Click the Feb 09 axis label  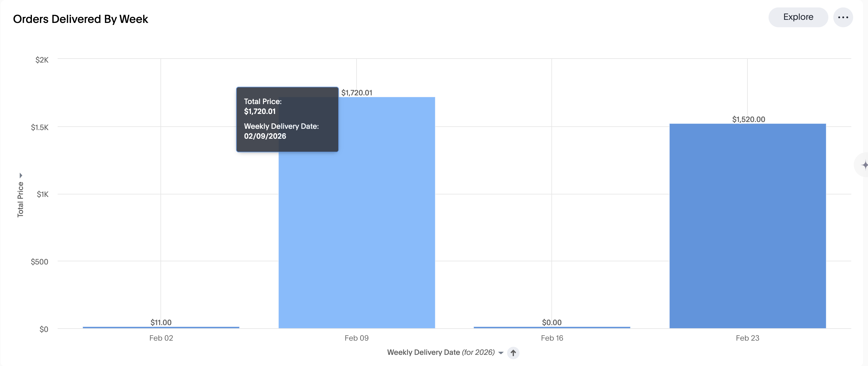[356, 338]
